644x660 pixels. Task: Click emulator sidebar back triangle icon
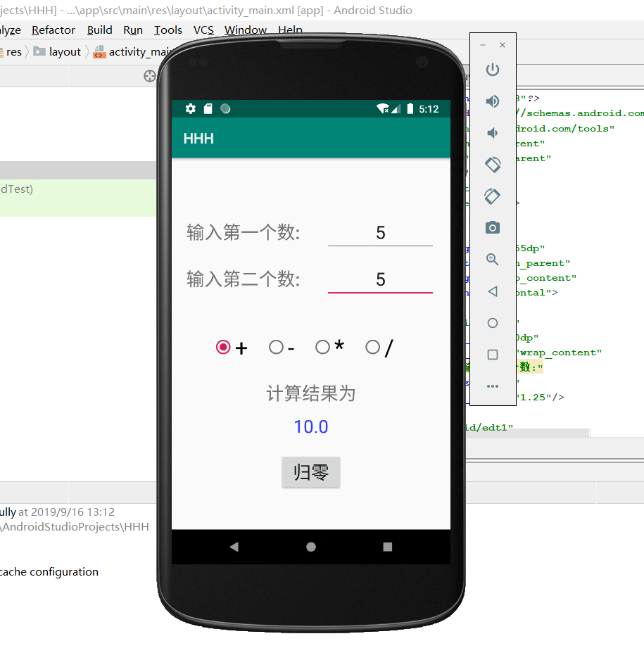(493, 291)
